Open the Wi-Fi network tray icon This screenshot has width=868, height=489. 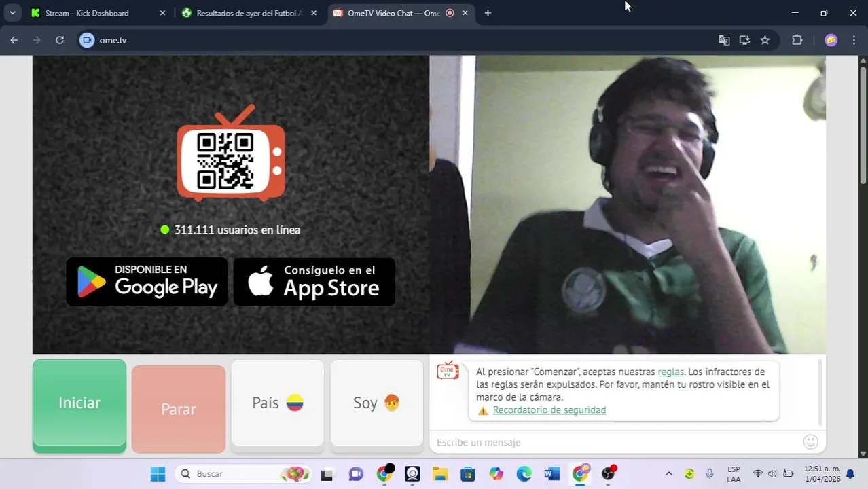[758, 474]
